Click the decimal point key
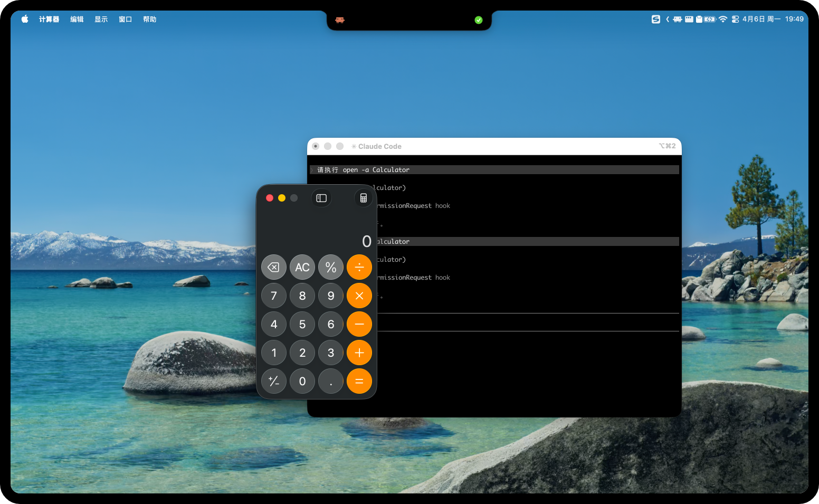 331,381
